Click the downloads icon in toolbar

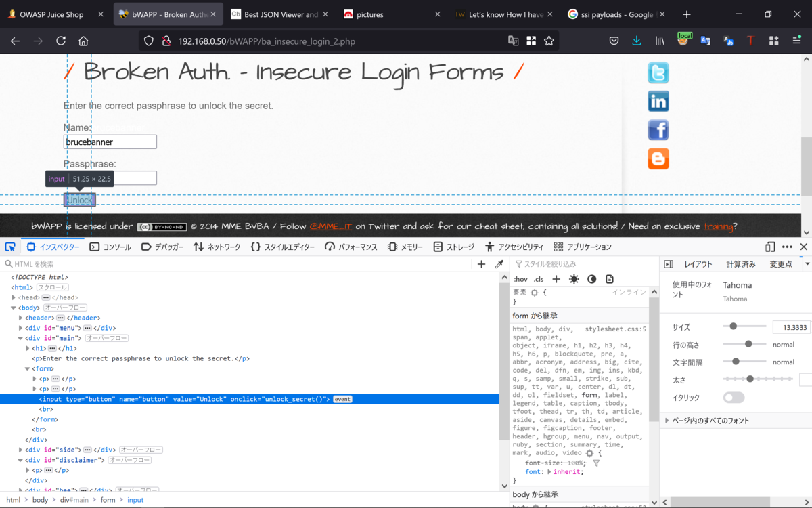pyautogui.click(x=636, y=41)
